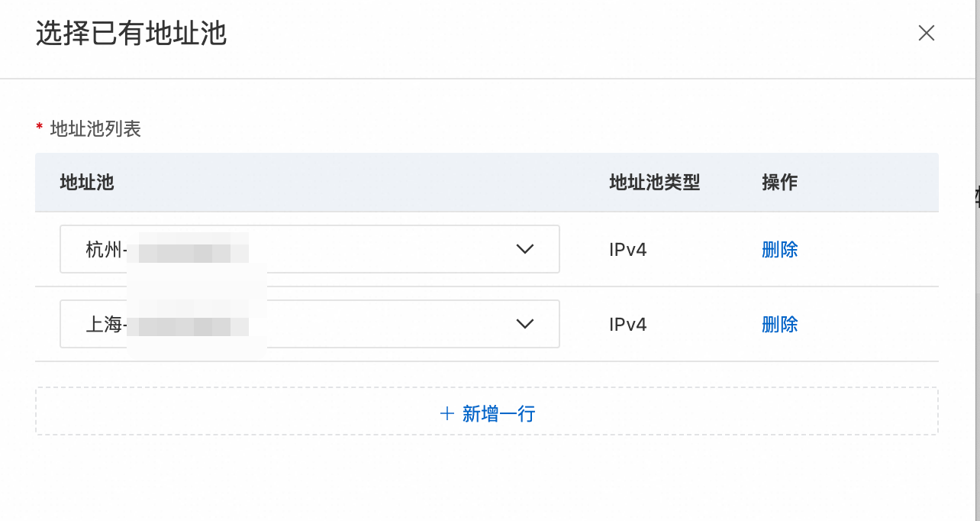Image resolution: width=980 pixels, height=521 pixels.
Task: Click the 上海- text in second selector
Action: click(x=106, y=325)
